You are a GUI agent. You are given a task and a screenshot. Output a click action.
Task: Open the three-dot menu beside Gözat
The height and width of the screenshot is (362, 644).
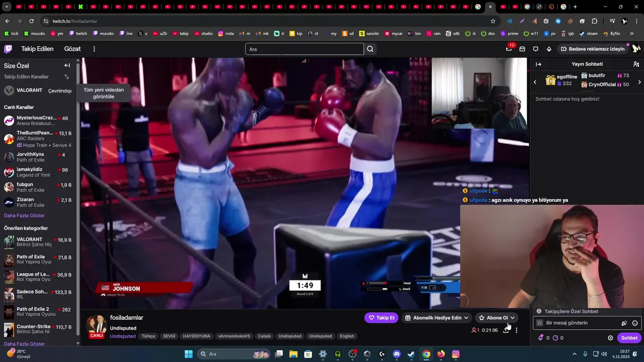(x=94, y=49)
